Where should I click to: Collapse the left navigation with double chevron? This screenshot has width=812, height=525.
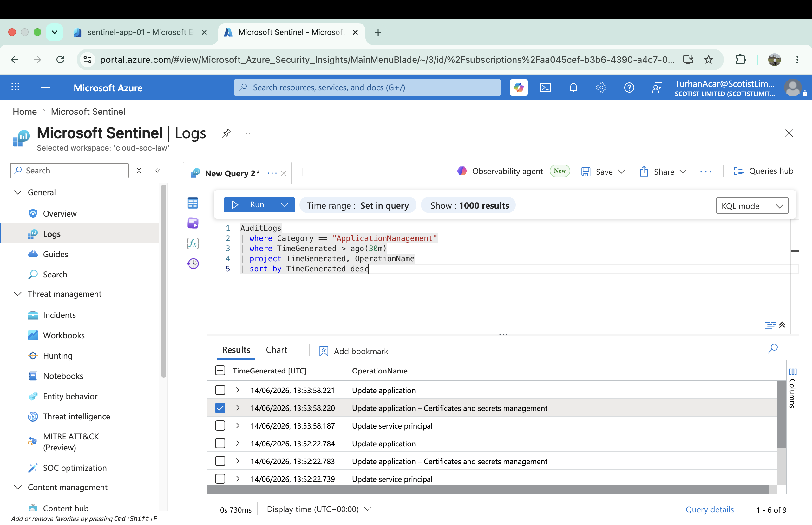[158, 171]
